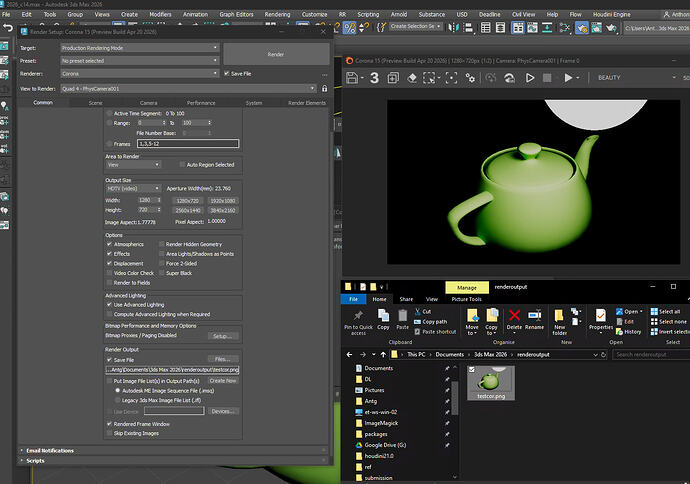Switch to the Scene tab in Render Setup
The height and width of the screenshot is (484, 690).
tap(95, 103)
